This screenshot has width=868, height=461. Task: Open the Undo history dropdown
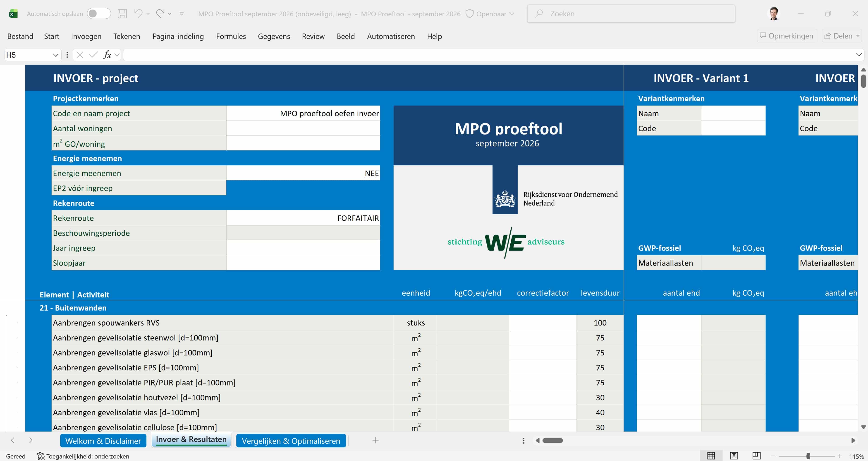click(148, 14)
